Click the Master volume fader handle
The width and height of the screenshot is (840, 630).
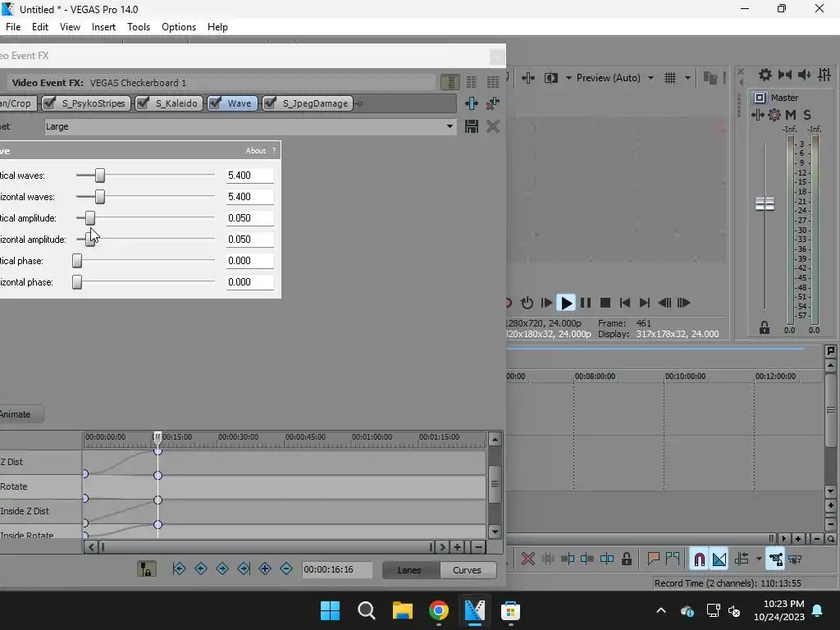click(x=765, y=203)
